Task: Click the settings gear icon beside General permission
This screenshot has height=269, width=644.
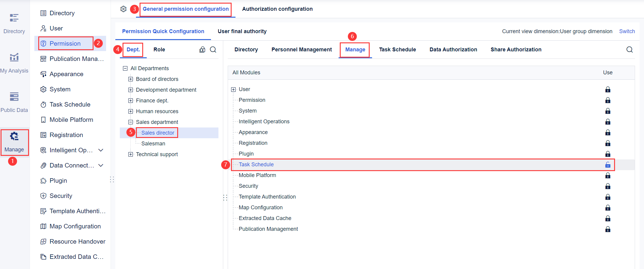Action: pos(123,9)
